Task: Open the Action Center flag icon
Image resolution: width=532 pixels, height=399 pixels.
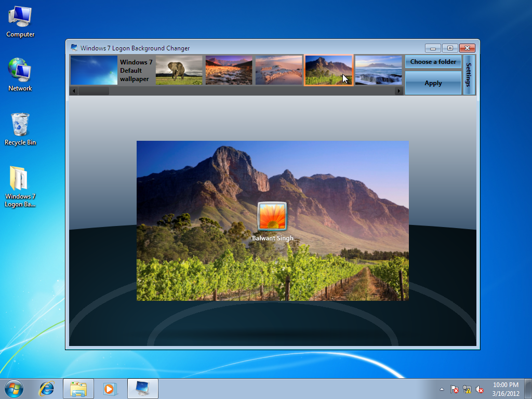Action: 454,389
